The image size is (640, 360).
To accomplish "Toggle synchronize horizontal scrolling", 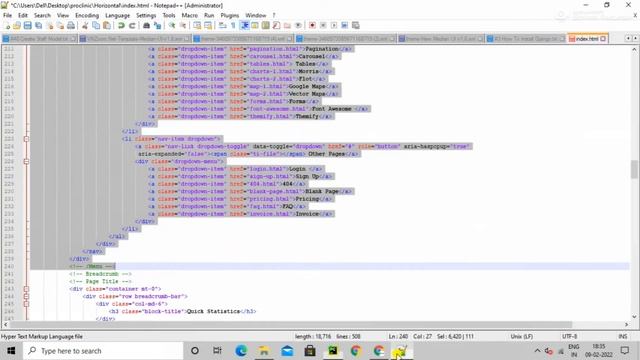I will tap(208, 26).
